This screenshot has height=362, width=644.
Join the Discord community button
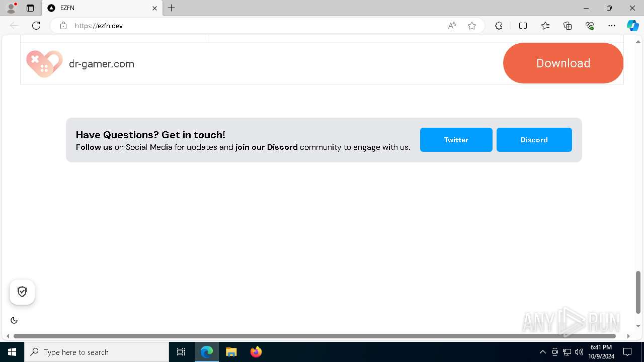tap(534, 140)
